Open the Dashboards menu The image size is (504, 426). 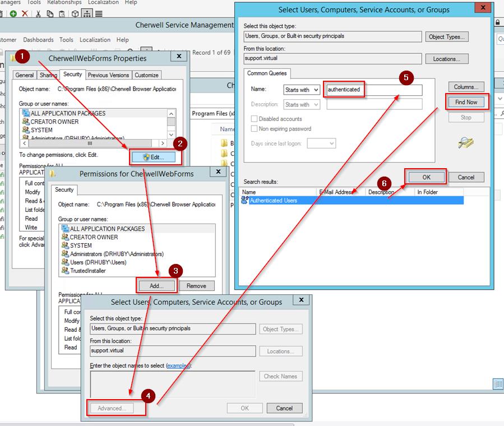[x=39, y=40]
